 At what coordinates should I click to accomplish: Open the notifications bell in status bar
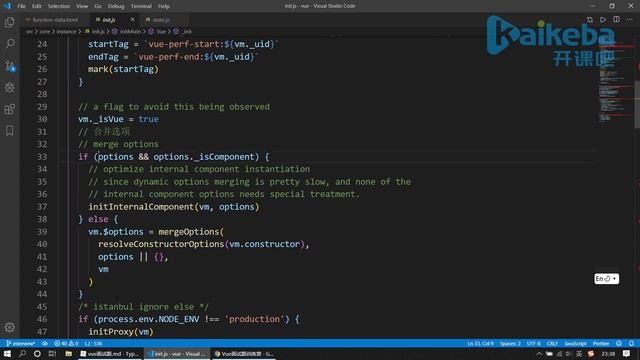631,343
